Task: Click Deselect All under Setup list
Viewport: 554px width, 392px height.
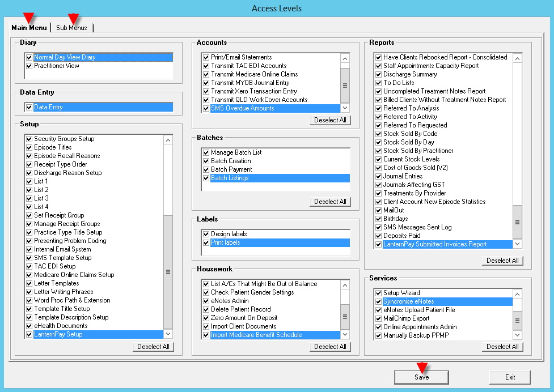Action: (153, 347)
